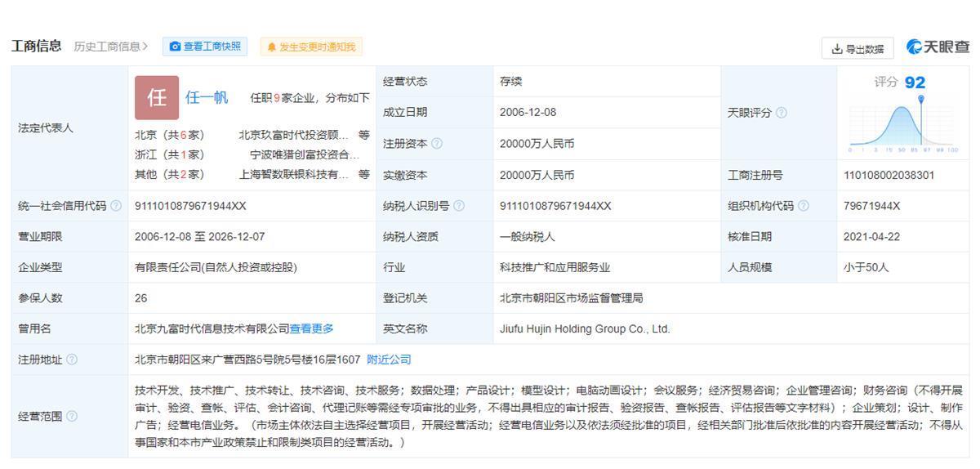Click the 经营范围 description paragraph

549,416
